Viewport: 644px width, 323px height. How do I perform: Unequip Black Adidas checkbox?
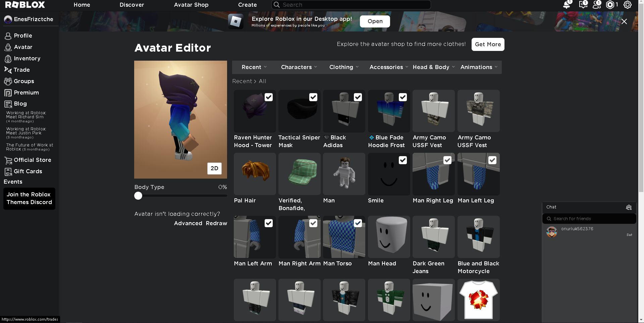tap(358, 97)
